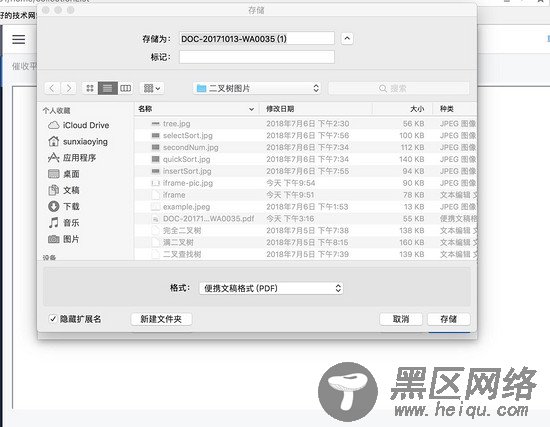Click tree.jpg file thumbnail icon

tap(155, 124)
